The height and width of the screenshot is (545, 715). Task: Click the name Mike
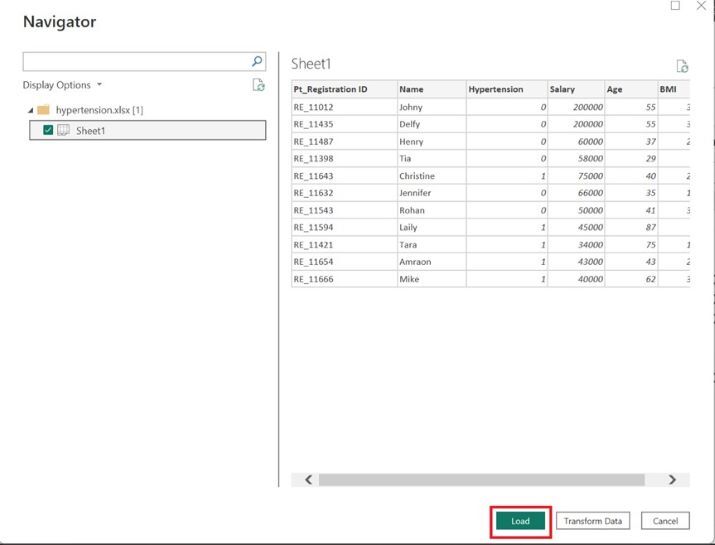pyautogui.click(x=409, y=279)
